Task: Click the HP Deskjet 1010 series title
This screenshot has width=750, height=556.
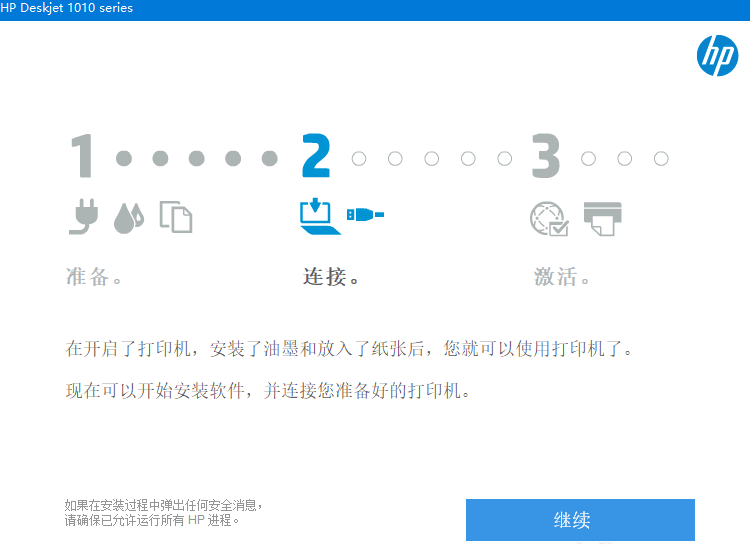Action: [x=67, y=8]
